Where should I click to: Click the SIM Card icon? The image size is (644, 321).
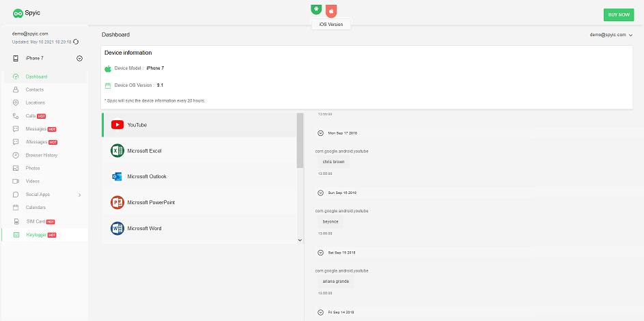[16, 222]
